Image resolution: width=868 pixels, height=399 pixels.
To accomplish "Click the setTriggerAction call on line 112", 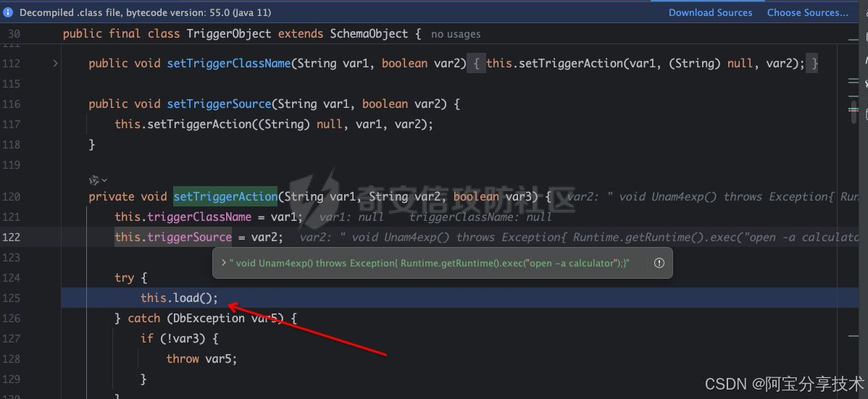I will point(571,64).
